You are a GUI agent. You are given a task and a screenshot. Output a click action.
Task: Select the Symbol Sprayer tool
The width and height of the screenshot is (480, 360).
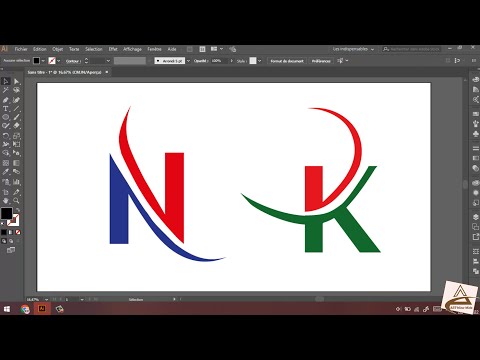(6, 182)
